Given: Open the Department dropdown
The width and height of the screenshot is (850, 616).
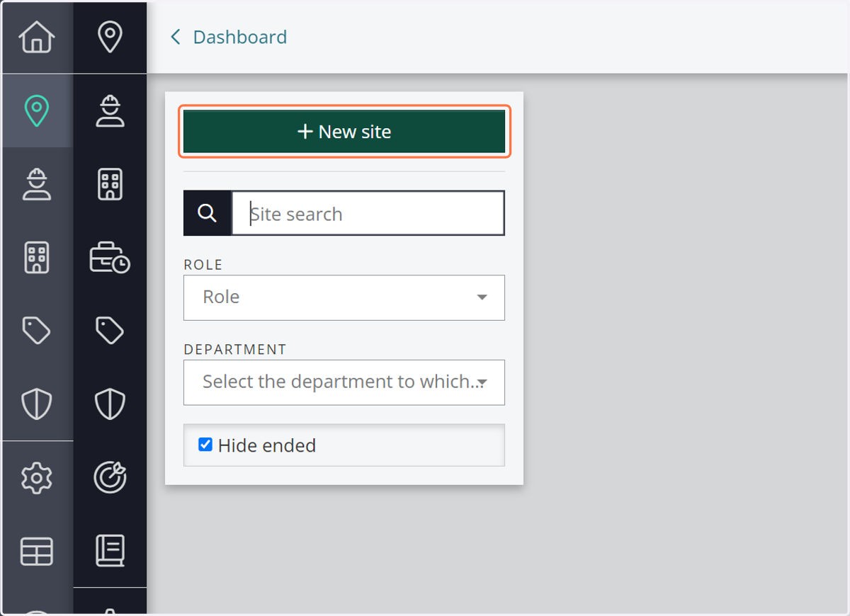Looking at the screenshot, I should [x=344, y=382].
